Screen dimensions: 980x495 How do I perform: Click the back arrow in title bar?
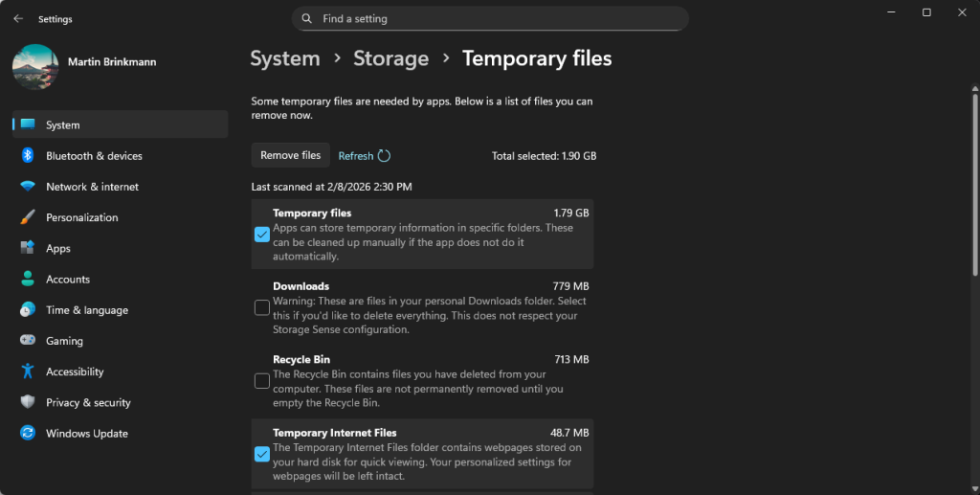pyautogui.click(x=18, y=18)
